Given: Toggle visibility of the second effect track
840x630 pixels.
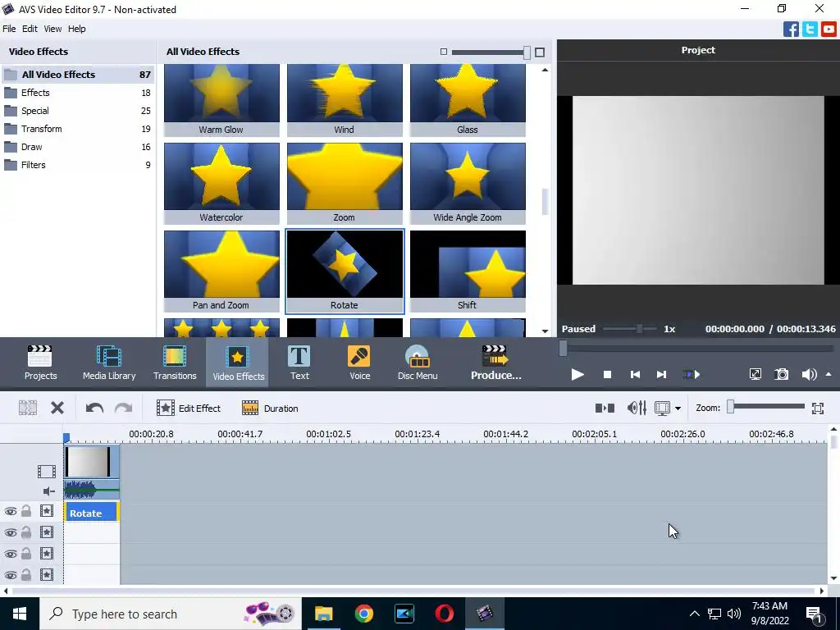Looking at the screenshot, I should pyautogui.click(x=10, y=532).
